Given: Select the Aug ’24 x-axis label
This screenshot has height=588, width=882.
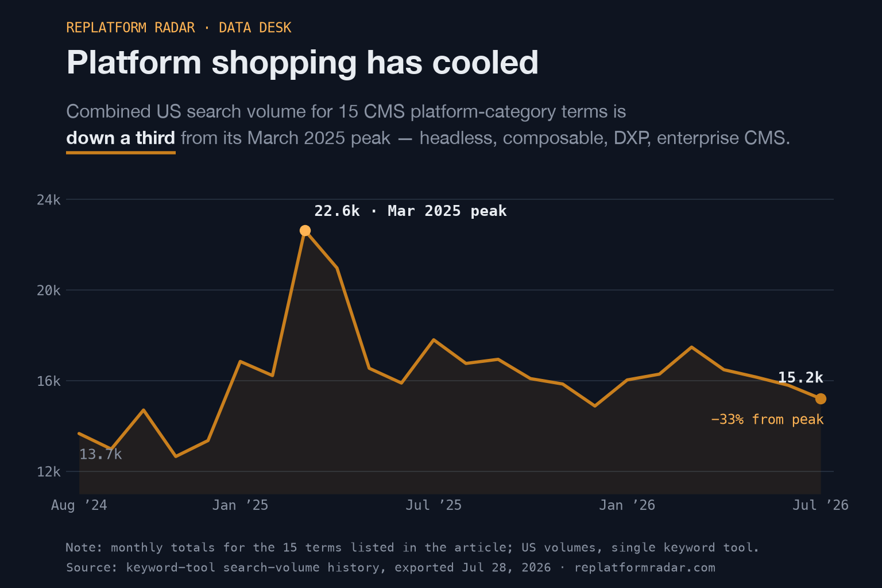Looking at the screenshot, I should coord(79,505).
